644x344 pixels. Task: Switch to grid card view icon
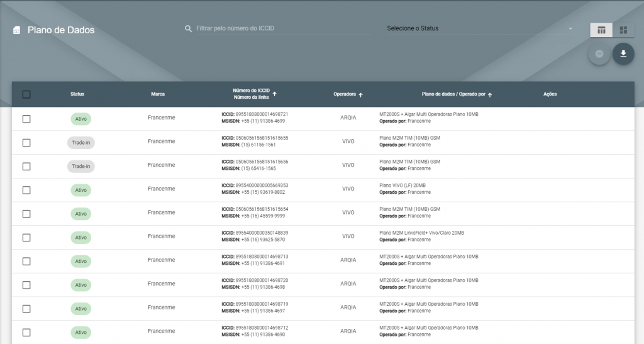pyautogui.click(x=623, y=30)
